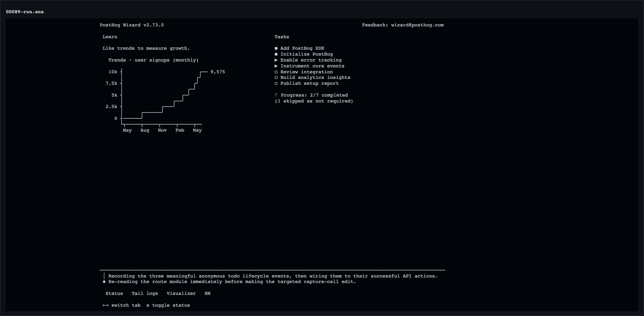This screenshot has width=644, height=316.
Task: Expand the Enable error tracking task arrow
Action: (276, 60)
